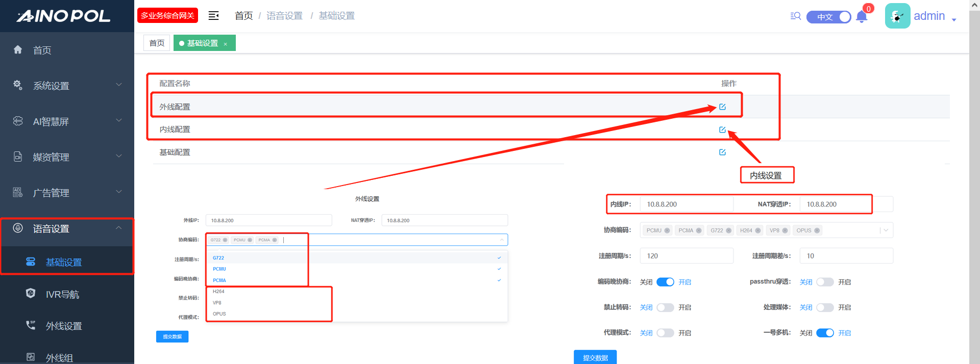
Task: Expand the 媒资管理 sidebar menu
Action: (x=67, y=157)
